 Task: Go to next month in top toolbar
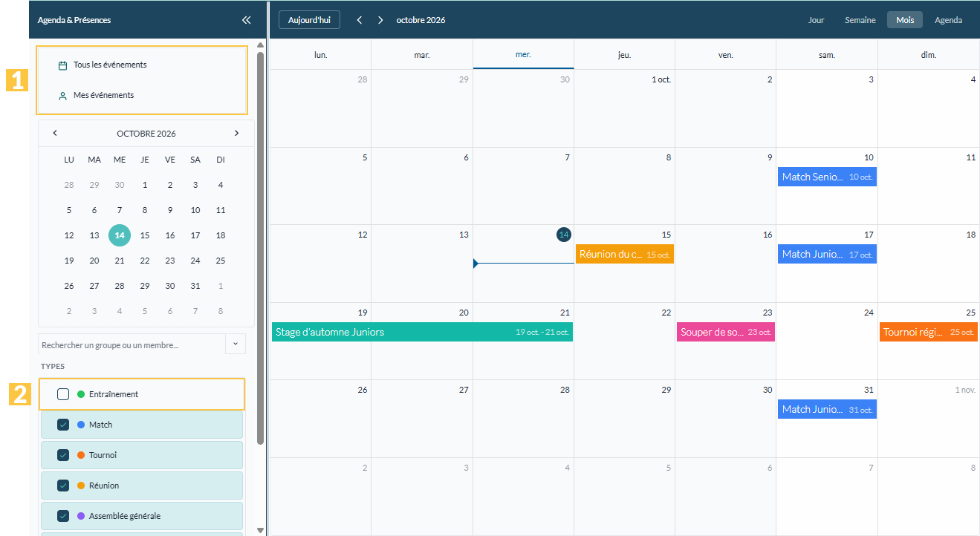pos(380,20)
